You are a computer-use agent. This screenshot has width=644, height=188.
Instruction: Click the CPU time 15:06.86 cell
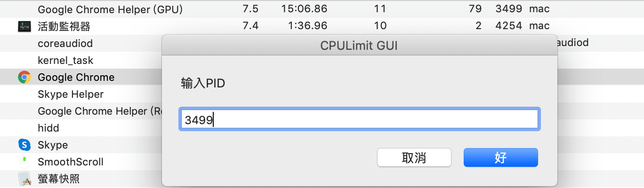tap(305, 9)
